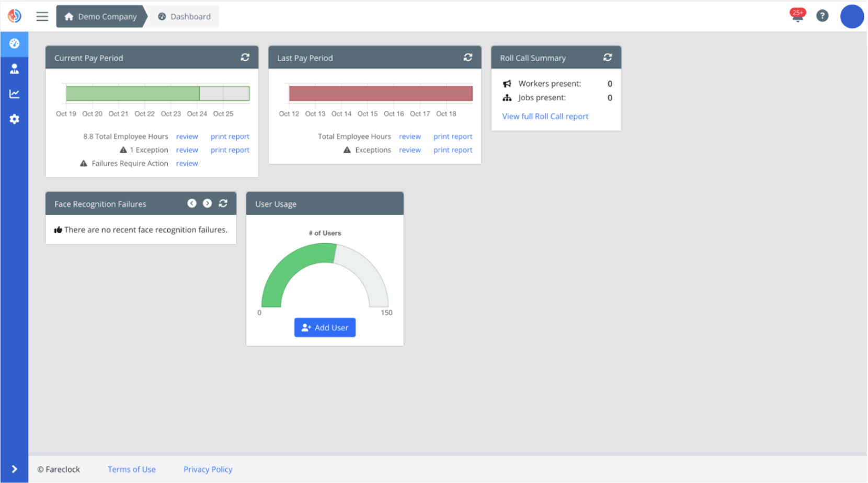Image resolution: width=868 pixels, height=483 pixels.
Task: Expand the collapsed sidebar arrow at bottom
Action: (14, 469)
